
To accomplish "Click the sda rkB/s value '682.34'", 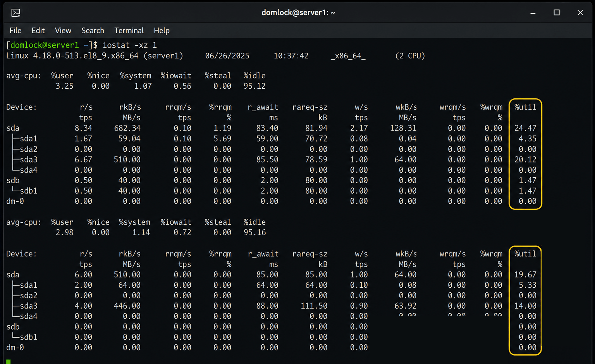I will point(127,128).
